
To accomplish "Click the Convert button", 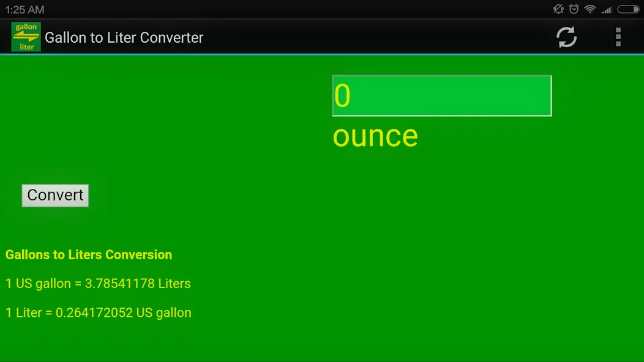I will tap(55, 195).
